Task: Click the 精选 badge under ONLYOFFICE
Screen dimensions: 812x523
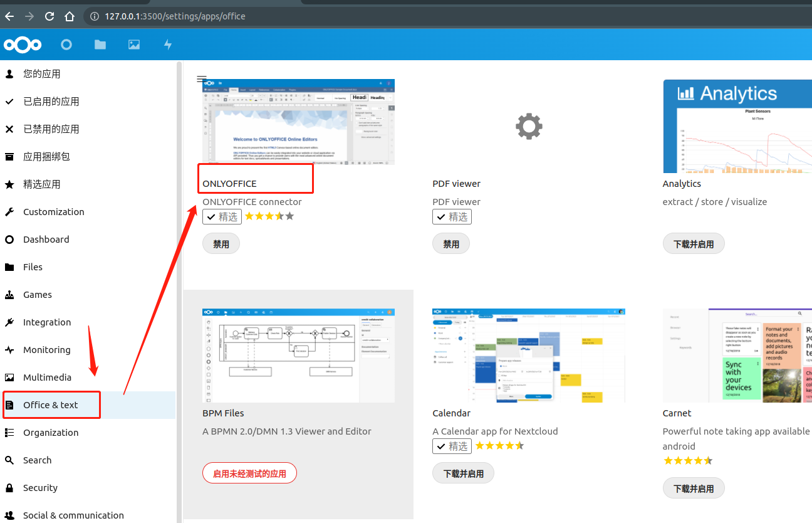Action: pyautogui.click(x=222, y=217)
